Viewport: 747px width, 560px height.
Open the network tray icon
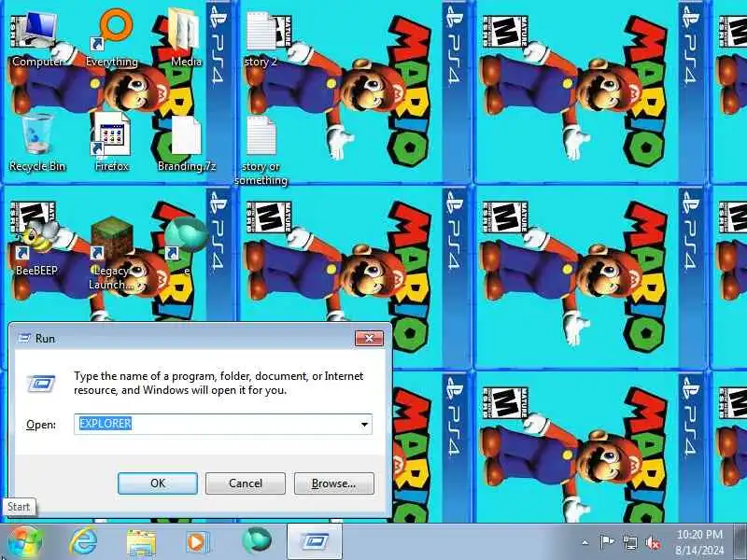(x=629, y=542)
